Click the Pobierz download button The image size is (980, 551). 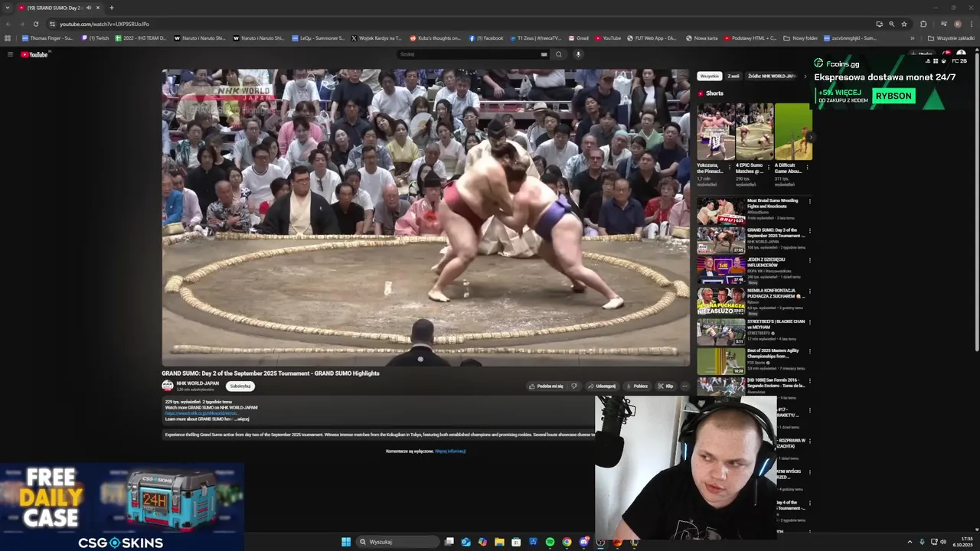tap(637, 386)
